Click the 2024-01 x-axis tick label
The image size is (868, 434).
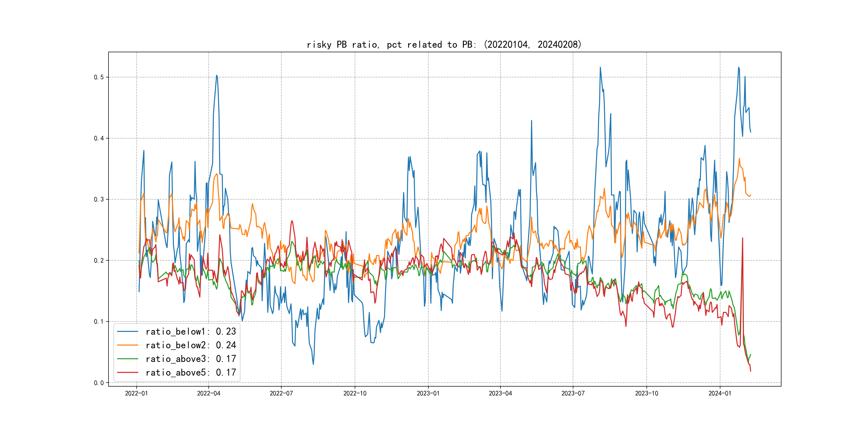(720, 393)
